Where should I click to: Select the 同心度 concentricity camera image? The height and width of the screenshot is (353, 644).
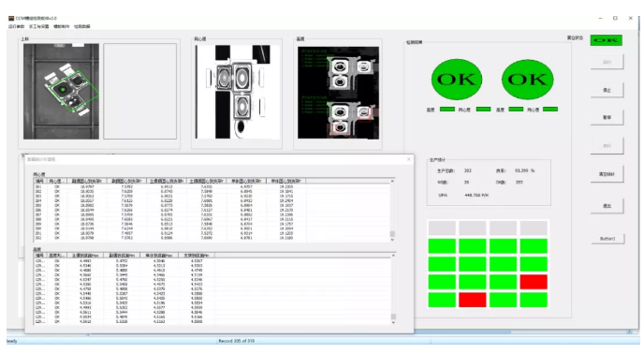point(238,92)
